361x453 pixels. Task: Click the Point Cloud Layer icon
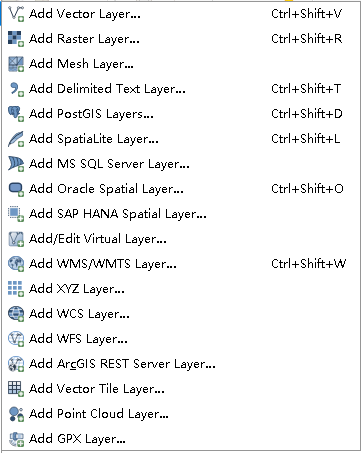16,414
